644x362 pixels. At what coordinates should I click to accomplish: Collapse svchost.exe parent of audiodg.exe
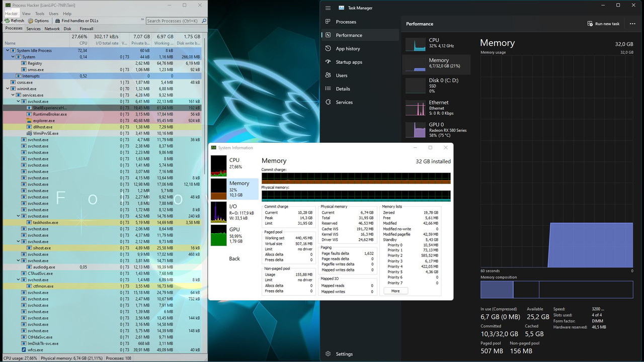coord(19,261)
